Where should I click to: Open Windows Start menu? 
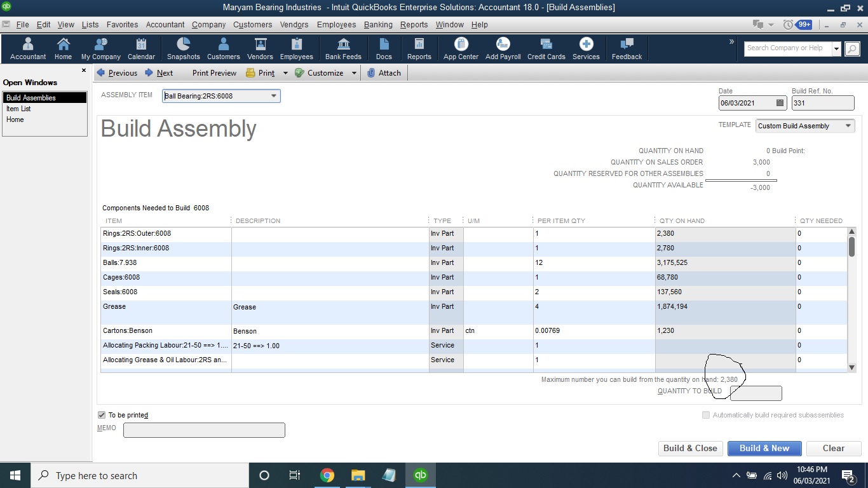[x=15, y=475]
